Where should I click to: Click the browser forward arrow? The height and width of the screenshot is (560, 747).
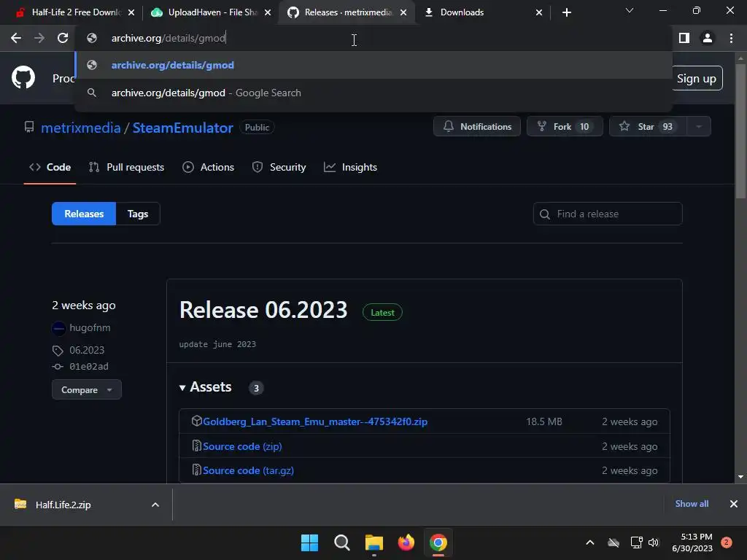point(39,38)
